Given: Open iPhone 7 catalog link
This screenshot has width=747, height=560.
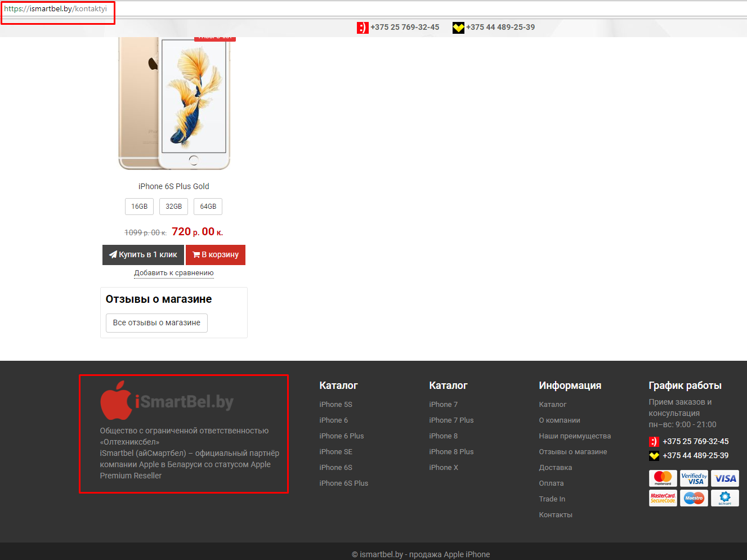Looking at the screenshot, I should coord(443,405).
